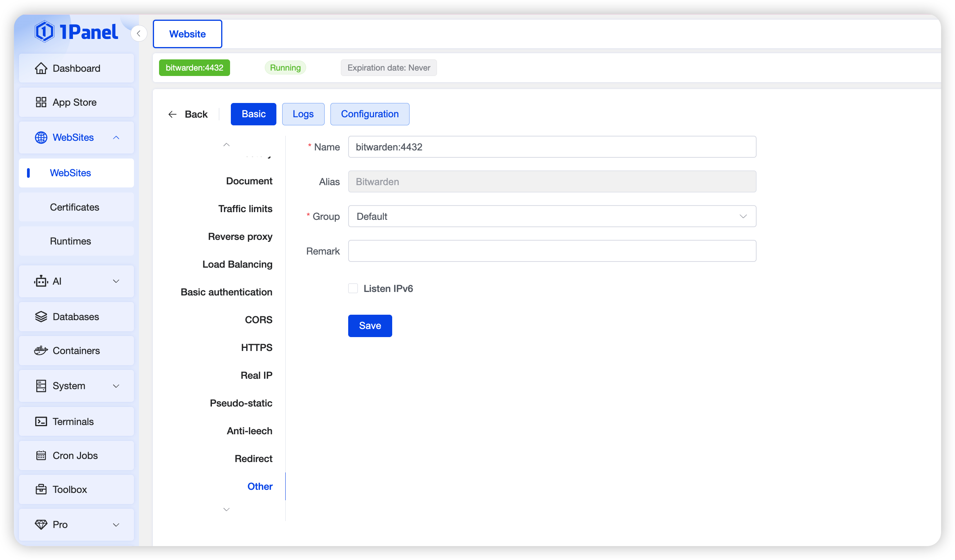Enable the Listen IPv6 checkbox

[x=353, y=288]
